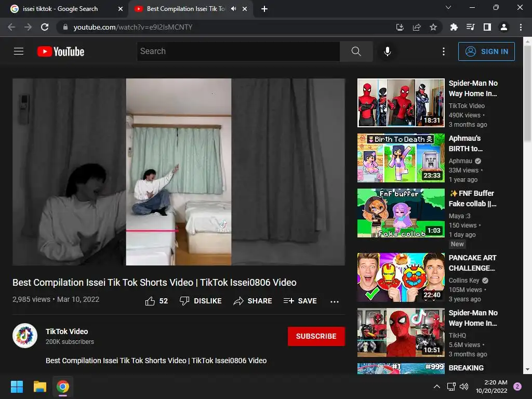Image resolution: width=532 pixels, height=399 pixels.
Task: Open Aphmau's Birth To Death thumbnail
Action: pyautogui.click(x=401, y=158)
